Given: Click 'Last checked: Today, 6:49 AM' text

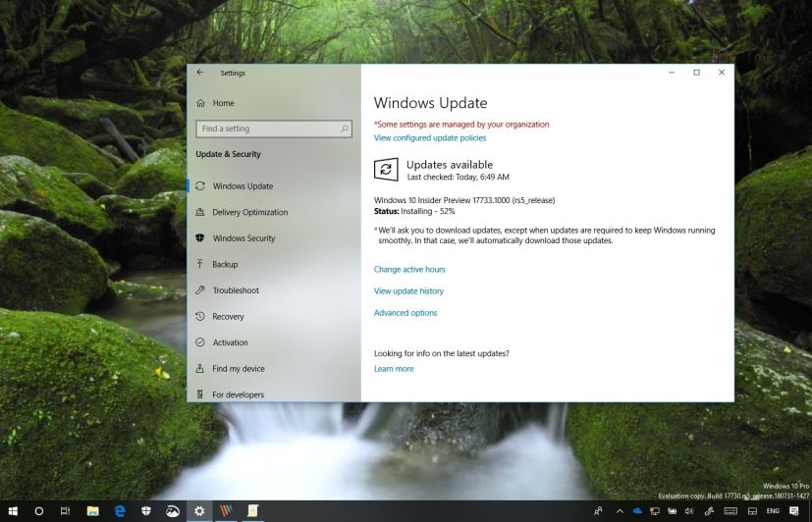Looking at the screenshot, I should pos(458,177).
